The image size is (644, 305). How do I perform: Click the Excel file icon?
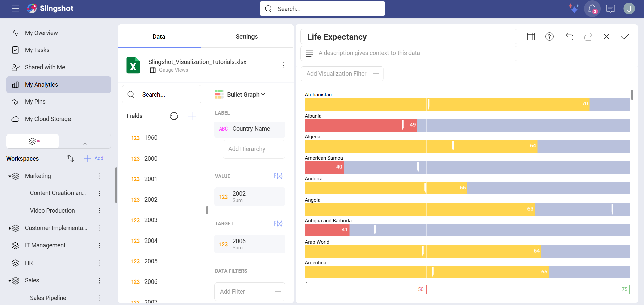[133, 65]
